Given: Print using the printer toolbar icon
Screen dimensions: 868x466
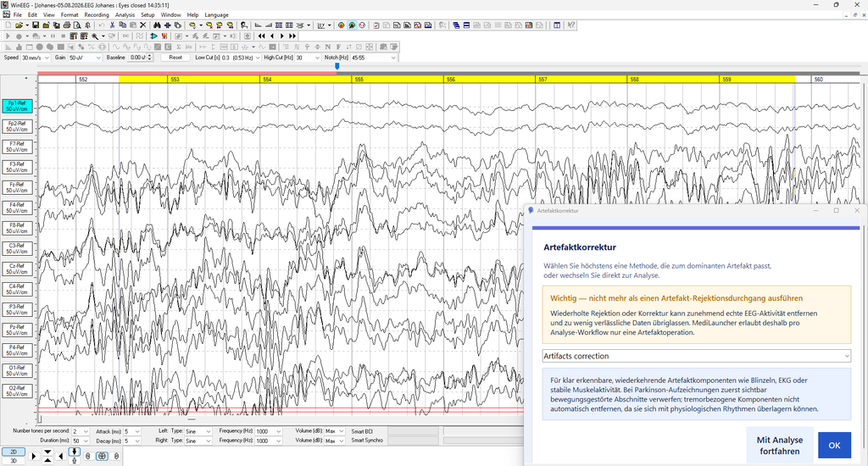Looking at the screenshot, I should click(66, 25).
